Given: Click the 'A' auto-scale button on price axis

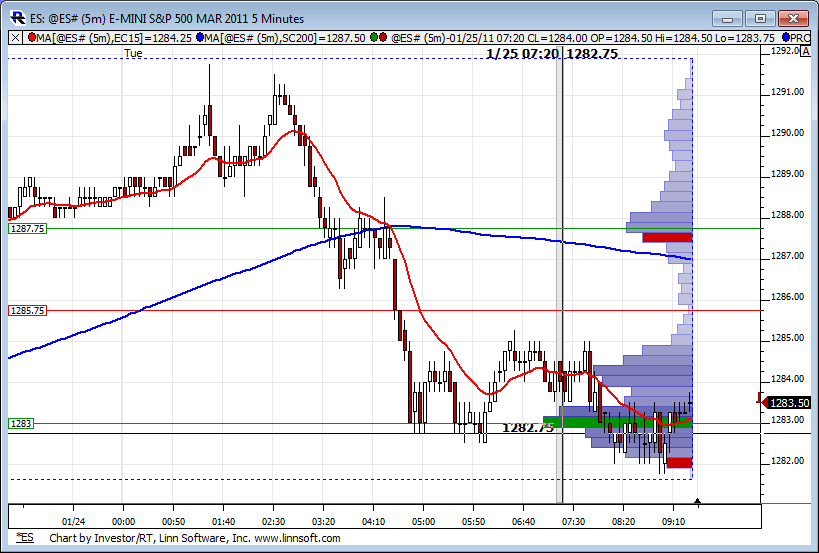Looking at the screenshot, I should pyautogui.click(x=805, y=51).
